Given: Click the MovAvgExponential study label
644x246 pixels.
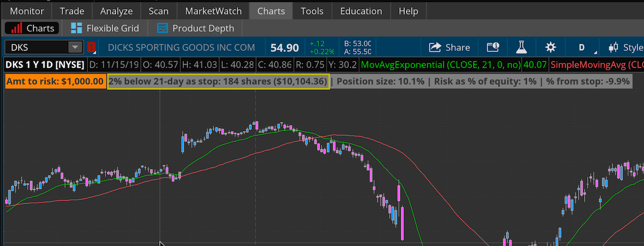Looking at the screenshot, I should point(441,65).
